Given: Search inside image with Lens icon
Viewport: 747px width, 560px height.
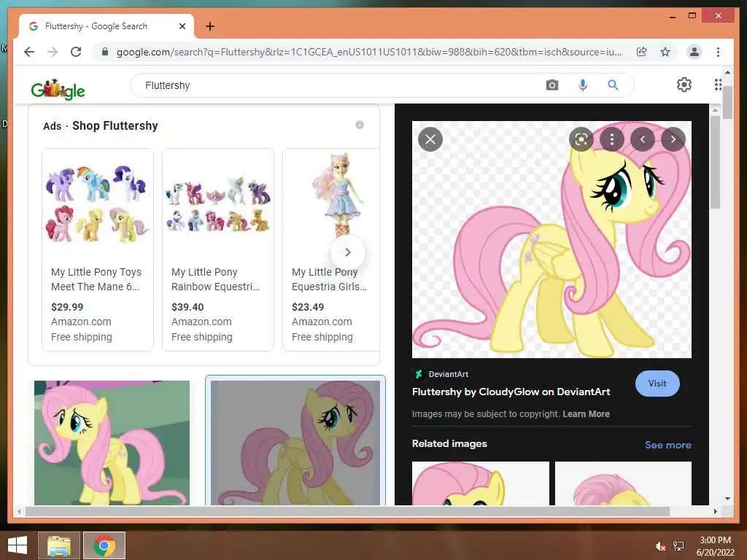Looking at the screenshot, I should tap(581, 139).
